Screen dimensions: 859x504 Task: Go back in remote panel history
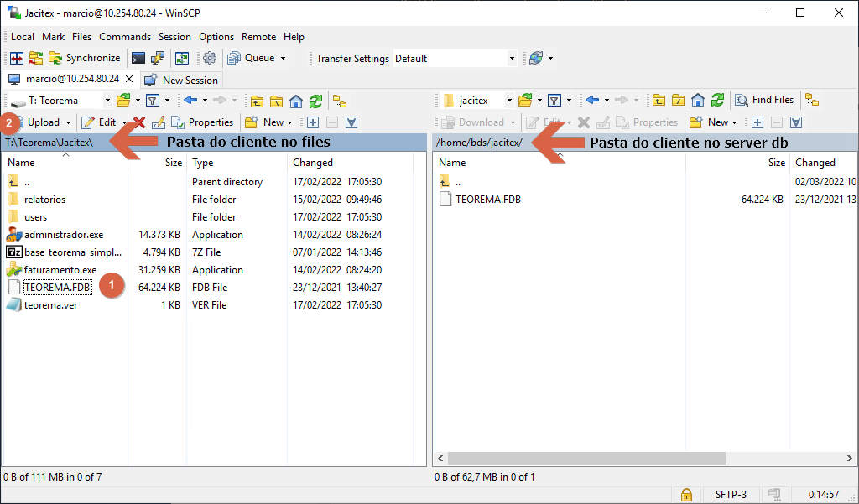[592, 101]
